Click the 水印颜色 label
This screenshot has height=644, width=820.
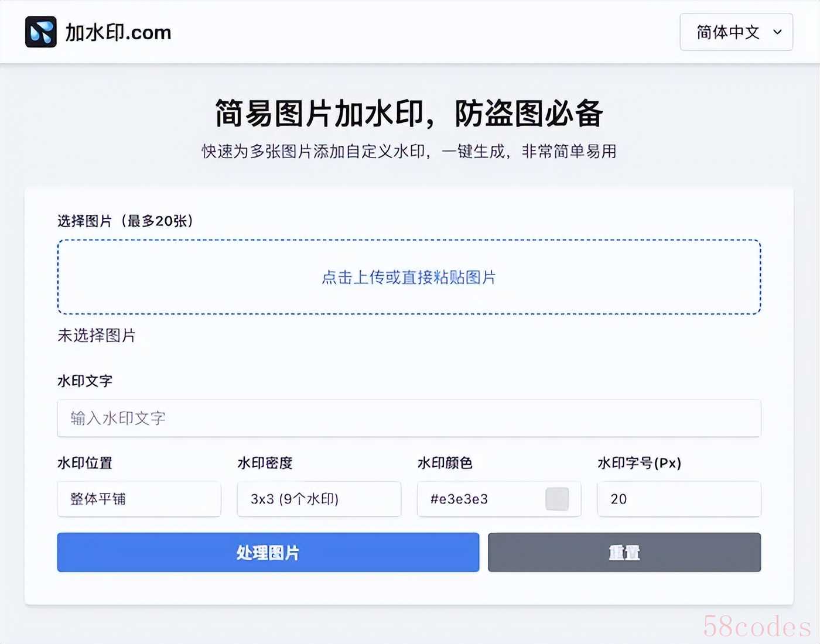coord(445,463)
